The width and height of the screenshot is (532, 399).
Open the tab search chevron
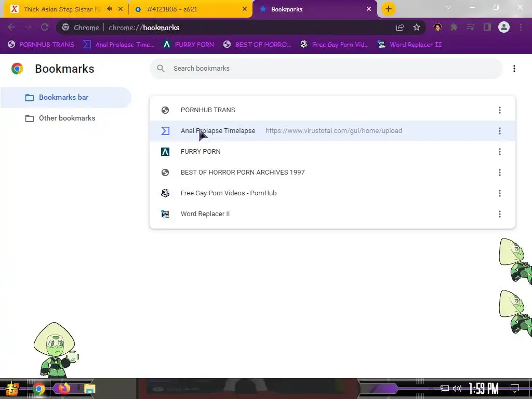pos(448,7)
